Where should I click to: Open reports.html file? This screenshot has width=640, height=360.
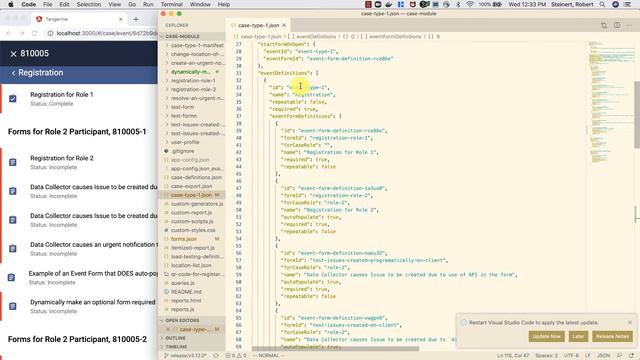click(186, 300)
